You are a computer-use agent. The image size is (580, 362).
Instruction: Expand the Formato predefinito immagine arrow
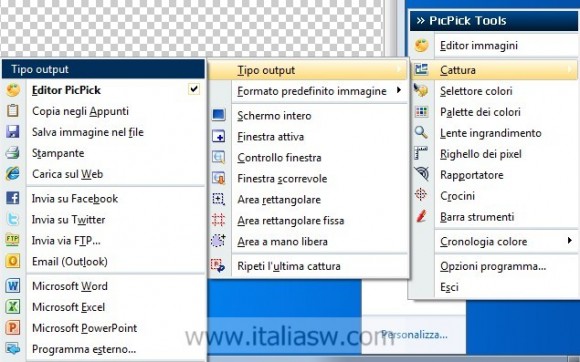[x=399, y=90]
